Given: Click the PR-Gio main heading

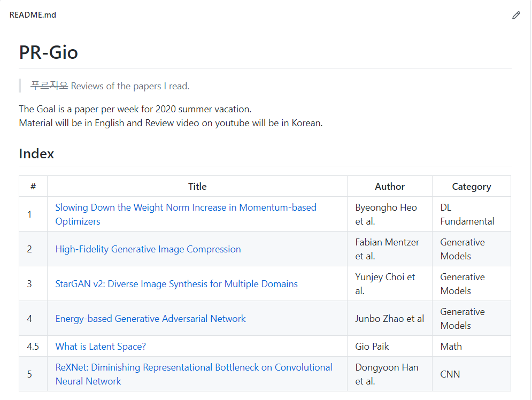Looking at the screenshot, I should click(x=49, y=52).
